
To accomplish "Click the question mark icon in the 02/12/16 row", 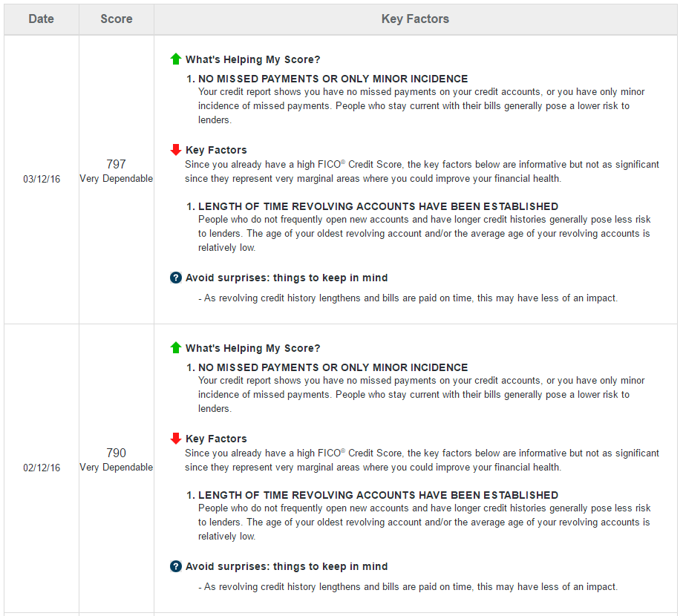I will (176, 566).
